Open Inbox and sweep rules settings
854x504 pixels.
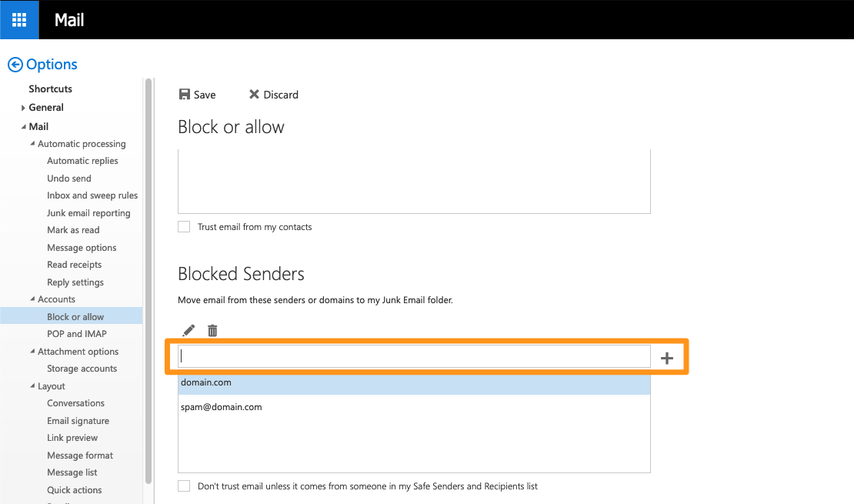click(x=92, y=195)
